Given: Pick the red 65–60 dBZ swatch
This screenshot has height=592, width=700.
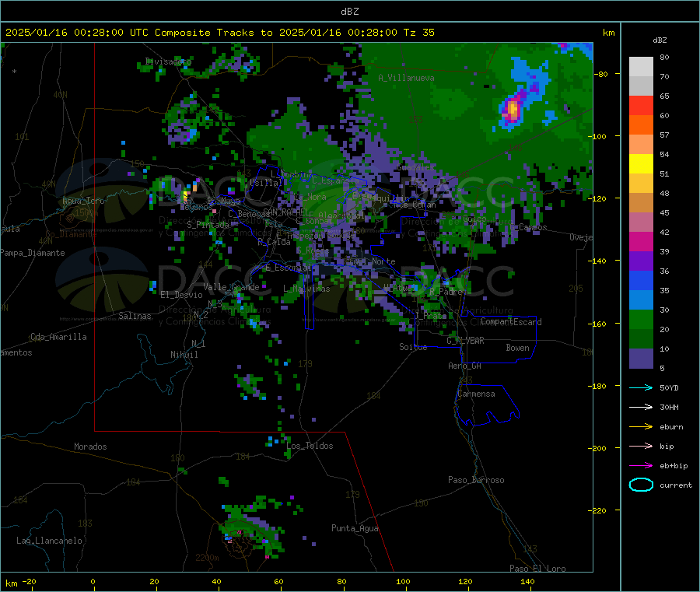Looking at the screenshot, I should [641, 106].
